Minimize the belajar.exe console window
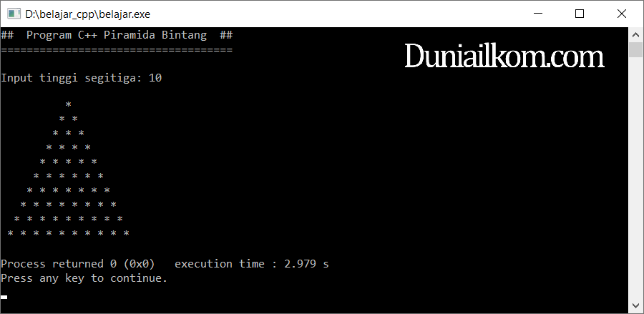The image size is (644, 314). click(538, 14)
